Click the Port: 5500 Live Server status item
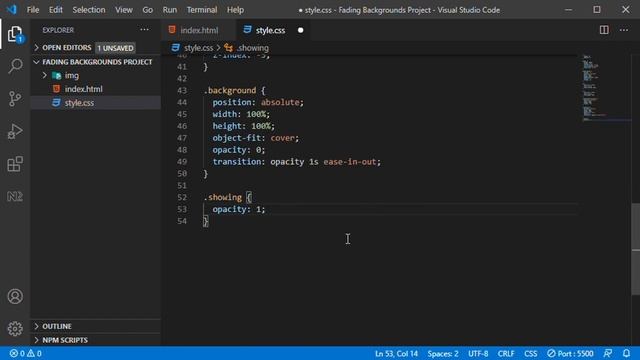The image size is (640, 360). tap(570, 353)
